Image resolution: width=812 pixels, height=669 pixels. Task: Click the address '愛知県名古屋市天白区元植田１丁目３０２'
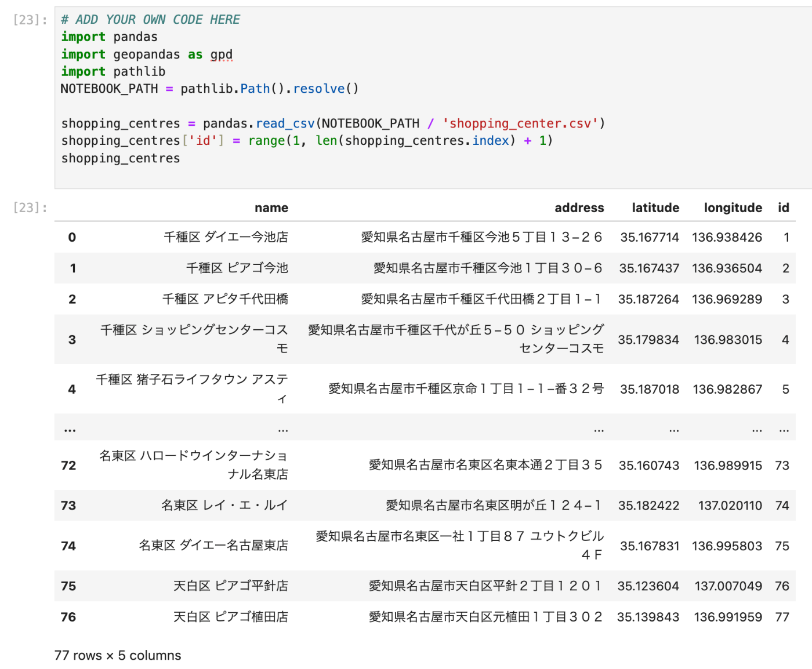pyautogui.click(x=486, y=617)
